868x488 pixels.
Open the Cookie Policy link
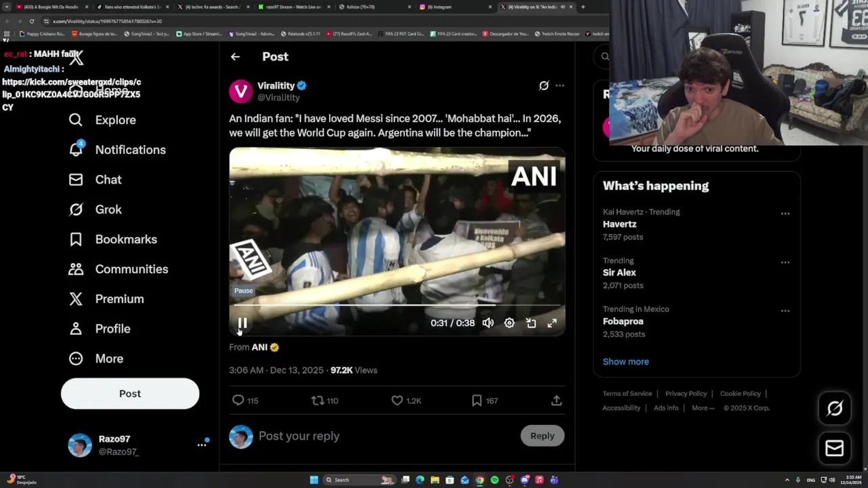tap(741, 394)
